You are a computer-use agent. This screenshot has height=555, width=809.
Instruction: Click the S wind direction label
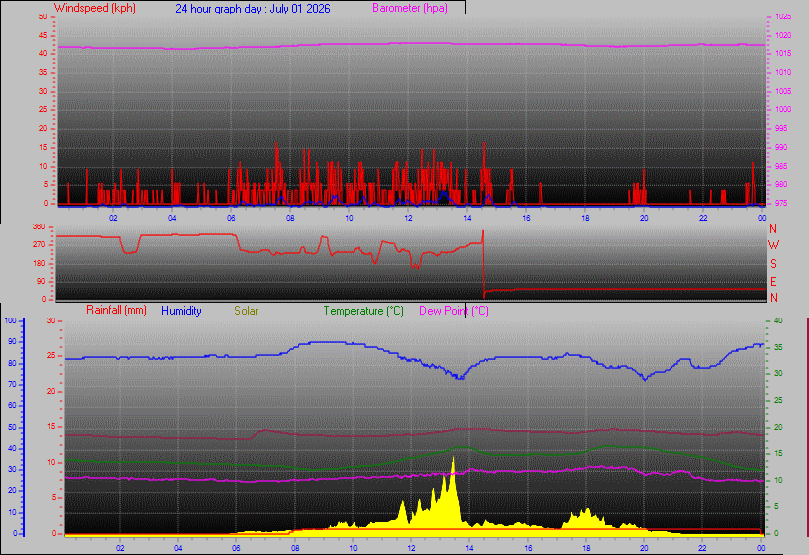[x=773, y=264]
